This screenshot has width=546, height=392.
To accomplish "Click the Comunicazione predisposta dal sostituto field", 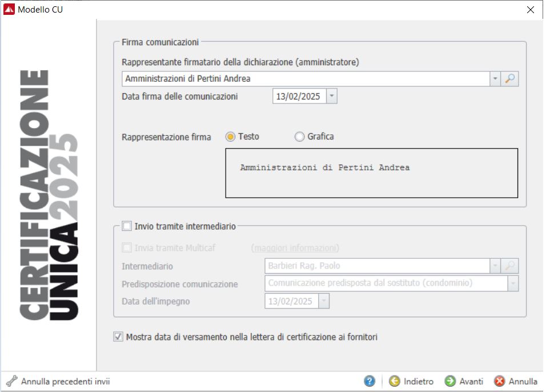I will point(386,283).
